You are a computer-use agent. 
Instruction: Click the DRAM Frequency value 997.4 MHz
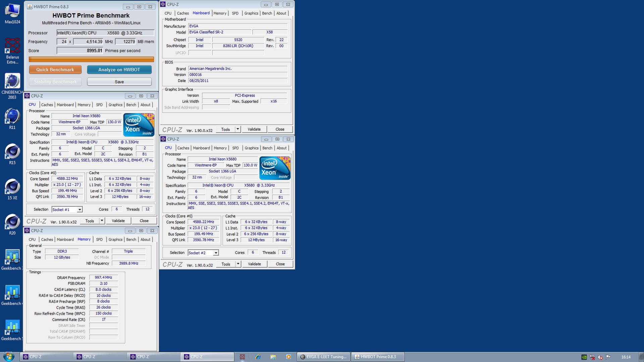(103, 278)
